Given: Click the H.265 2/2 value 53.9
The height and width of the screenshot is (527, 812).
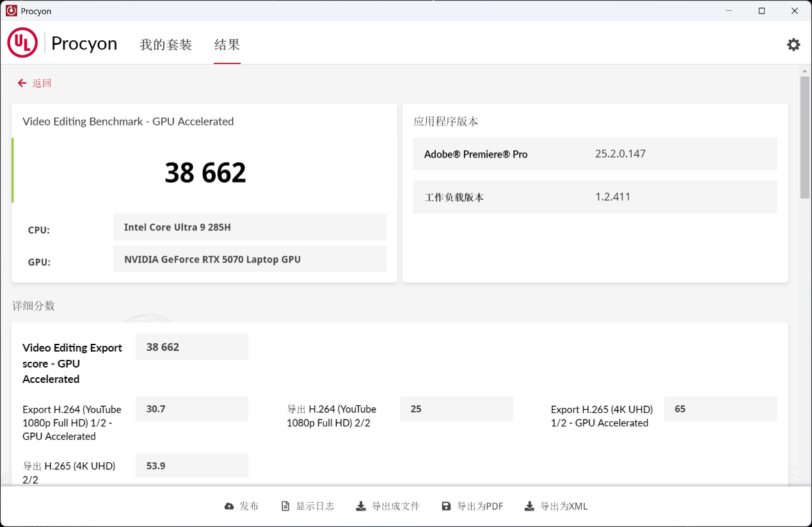Looking at the screenshot, I should [x=192, y=466].
